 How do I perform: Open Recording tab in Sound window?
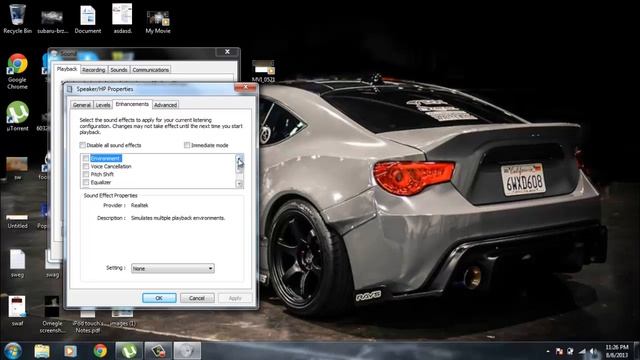(x=93, y=70)
